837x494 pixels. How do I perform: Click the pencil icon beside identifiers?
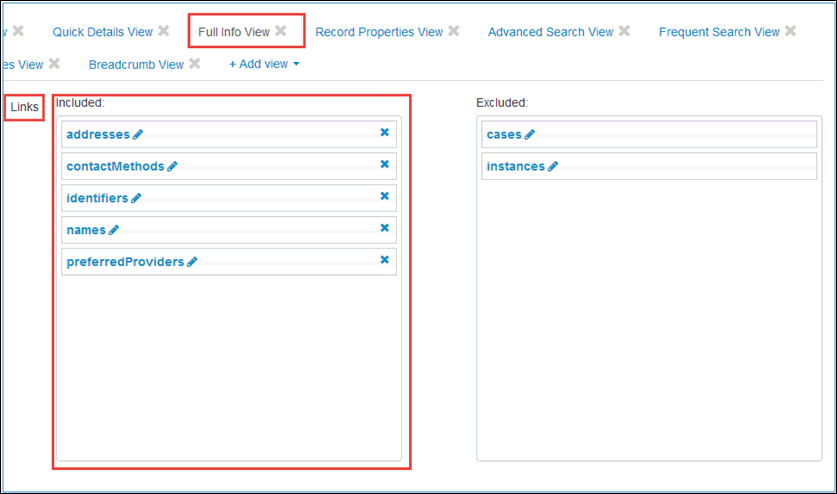(136, 198)
